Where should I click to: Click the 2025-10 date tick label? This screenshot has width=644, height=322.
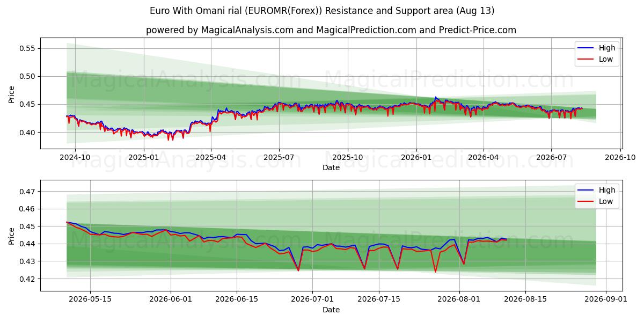pyautogui.click(x=347, y=157)
